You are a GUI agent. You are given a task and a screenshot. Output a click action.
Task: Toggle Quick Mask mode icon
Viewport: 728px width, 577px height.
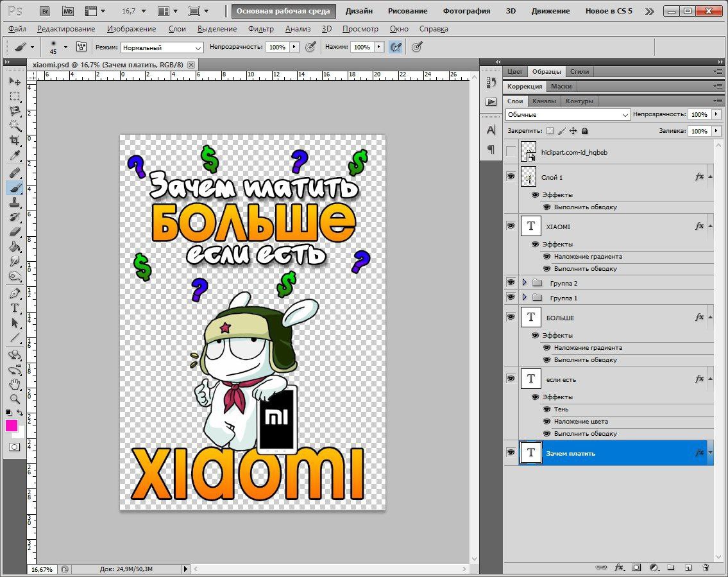point(14,447)
